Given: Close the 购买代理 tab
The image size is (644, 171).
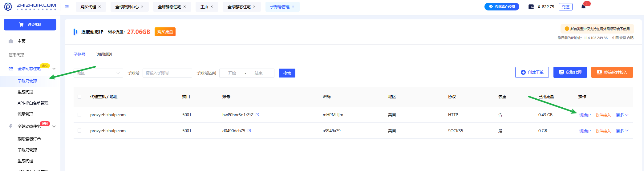Looking at the screenshot, I should (99, 7).
